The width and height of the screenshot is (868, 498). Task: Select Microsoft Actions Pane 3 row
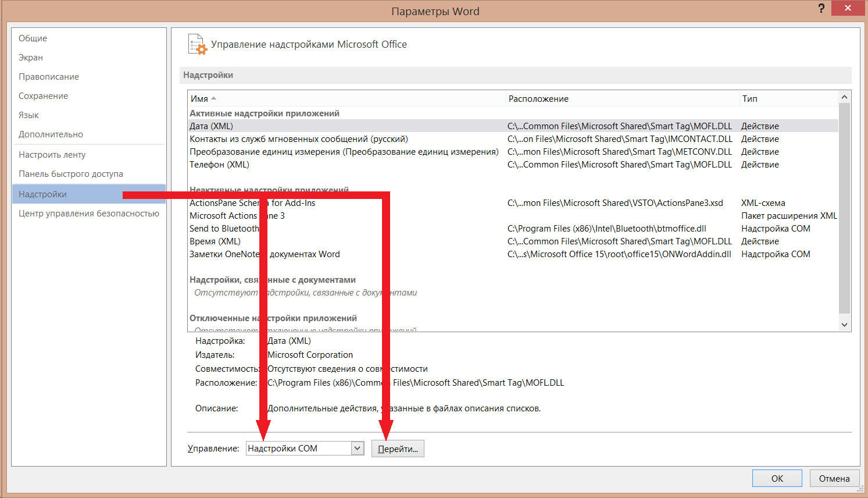[513, 216]
